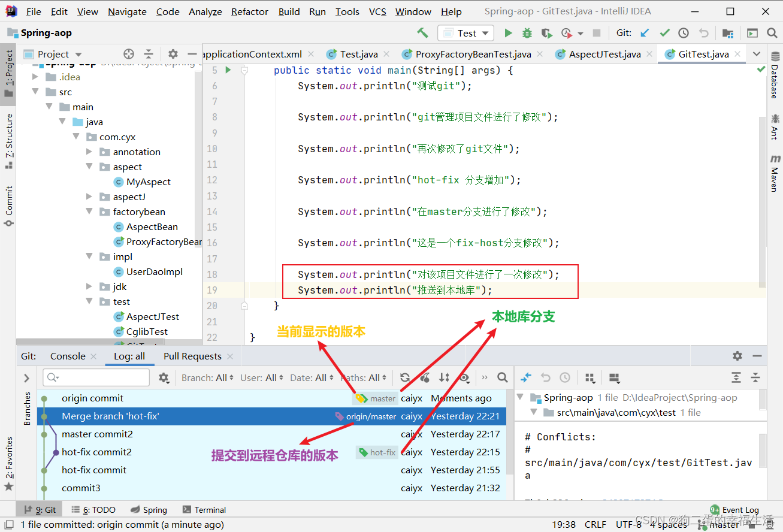
Task: Click the IntelliSort arrows icon in Git log
Action: [444, 377]
